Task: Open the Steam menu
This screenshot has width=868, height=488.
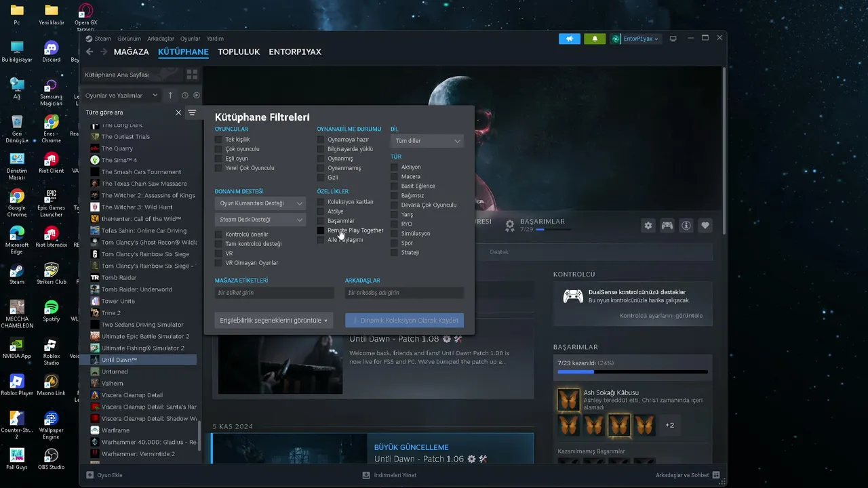Action: 102,39
